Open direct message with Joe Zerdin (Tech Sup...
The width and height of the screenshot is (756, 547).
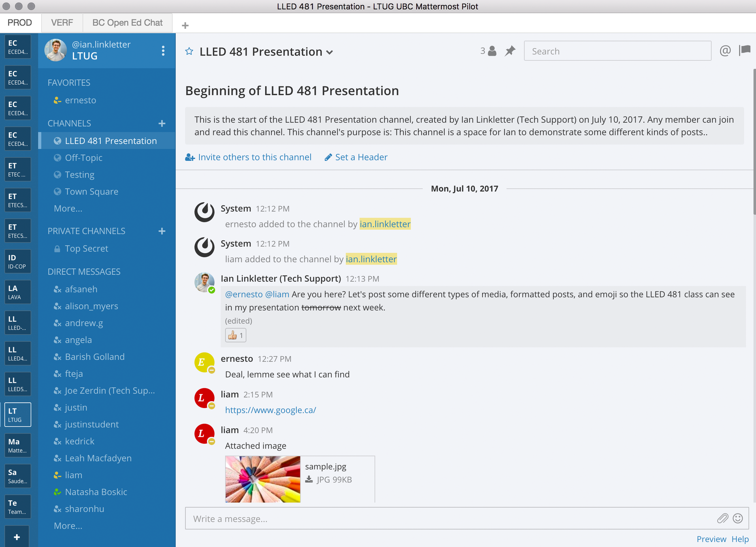[110, 391]
